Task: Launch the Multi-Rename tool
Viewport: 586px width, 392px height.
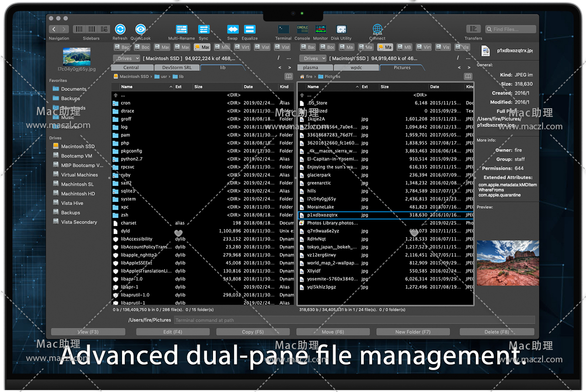Action: pos(181,29)
